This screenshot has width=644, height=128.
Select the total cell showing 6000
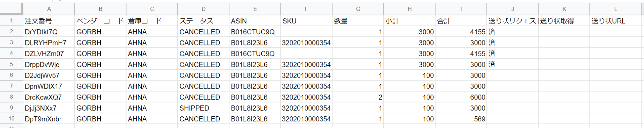pyautogui.click(x=461, y=97)
